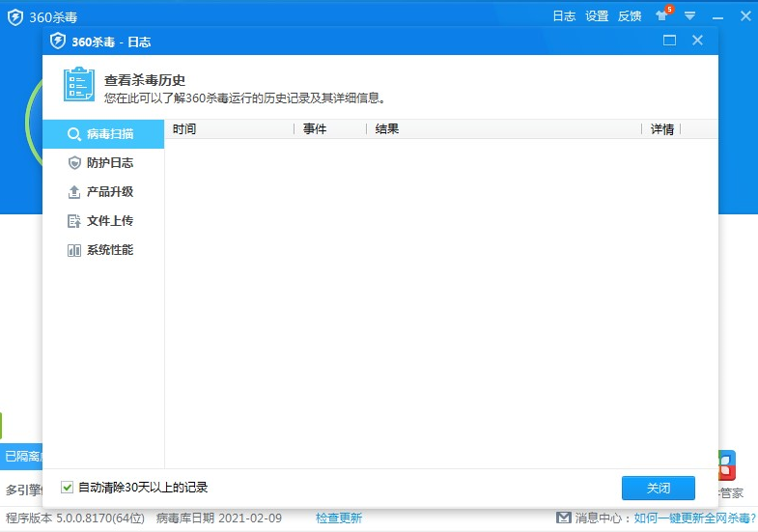Click the 360杀毒 main window shield logo
Image resolution: width=758 pixels, height=532 pixels.
(x=15, y=17)
